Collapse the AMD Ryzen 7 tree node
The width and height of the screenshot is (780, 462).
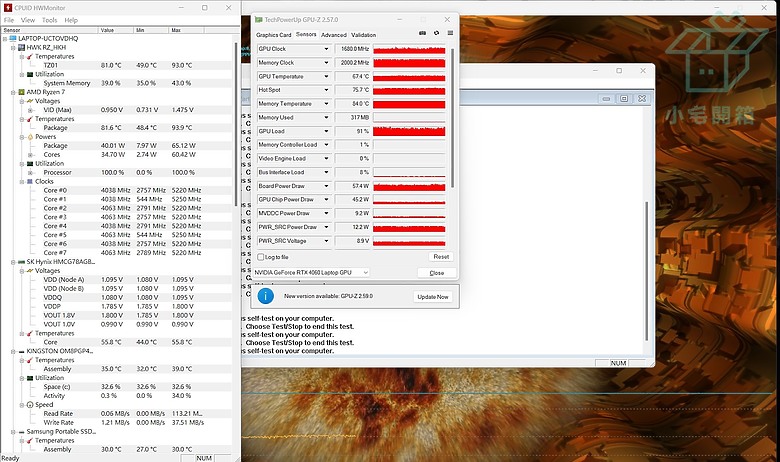[x=13, y=92]
